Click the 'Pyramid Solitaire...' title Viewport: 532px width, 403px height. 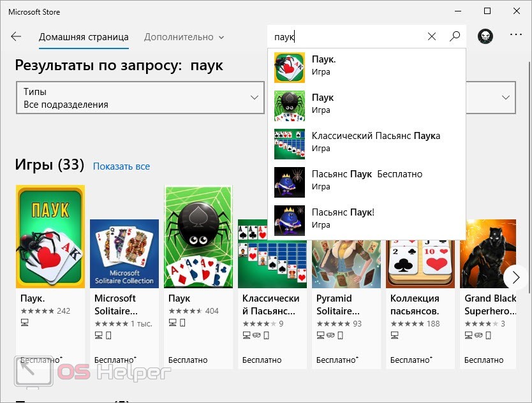[x=338, y=305]
